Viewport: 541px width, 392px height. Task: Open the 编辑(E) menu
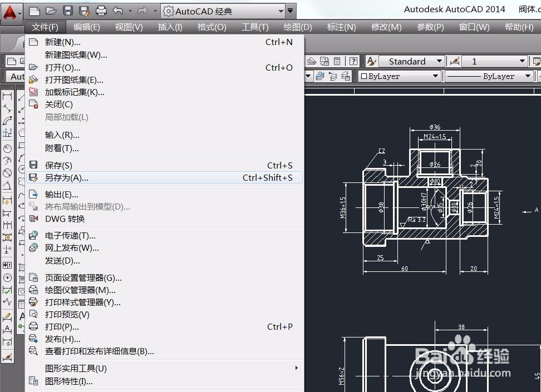(87, 27)
